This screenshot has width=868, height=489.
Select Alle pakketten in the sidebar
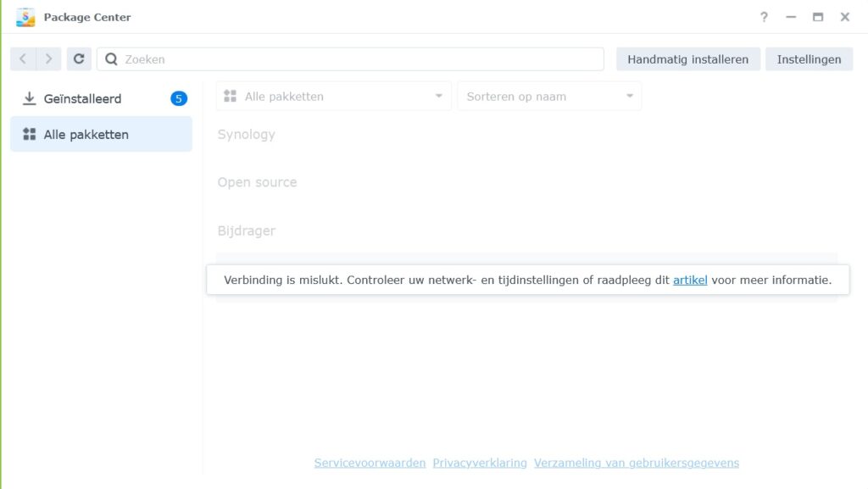click(x=86, y=135)
